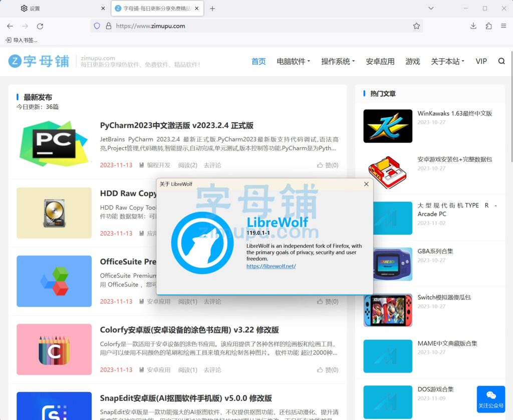Click the OfficeSuite cubes thumbnail
Image resolution: width=513 pixels, height=420 pixels.
click(54, 281)
